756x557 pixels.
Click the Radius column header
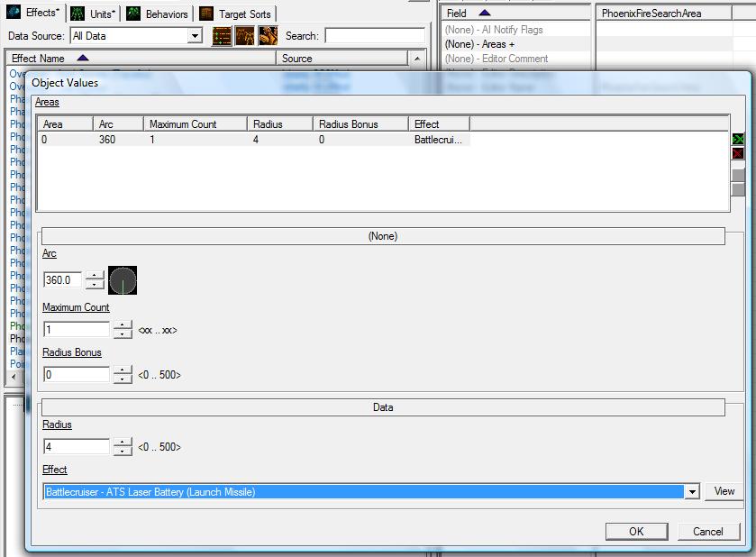(x=280, y=124)
